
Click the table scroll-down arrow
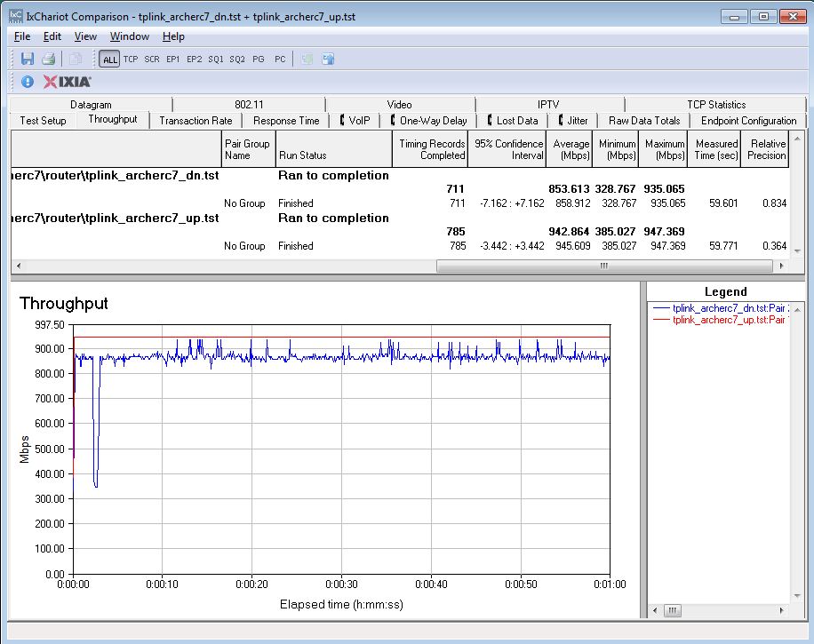point(797,250)
